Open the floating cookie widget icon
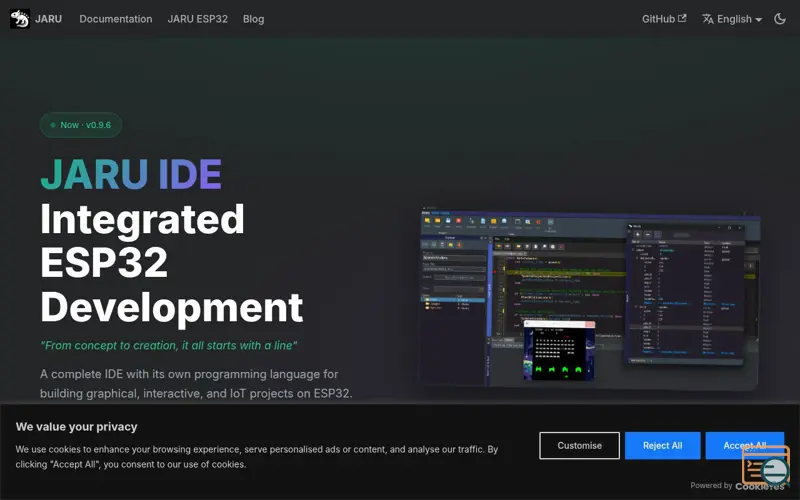 coord(767,467)
